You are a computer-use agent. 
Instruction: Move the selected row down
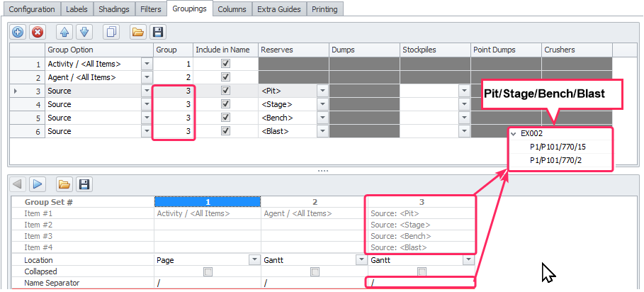pyautogui.click(x=84, y=32)
